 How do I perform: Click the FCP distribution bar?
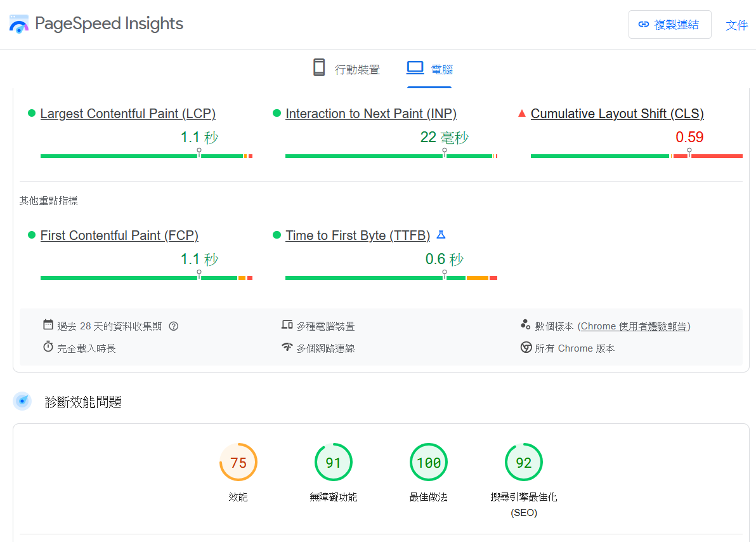(x=147, y=278)
